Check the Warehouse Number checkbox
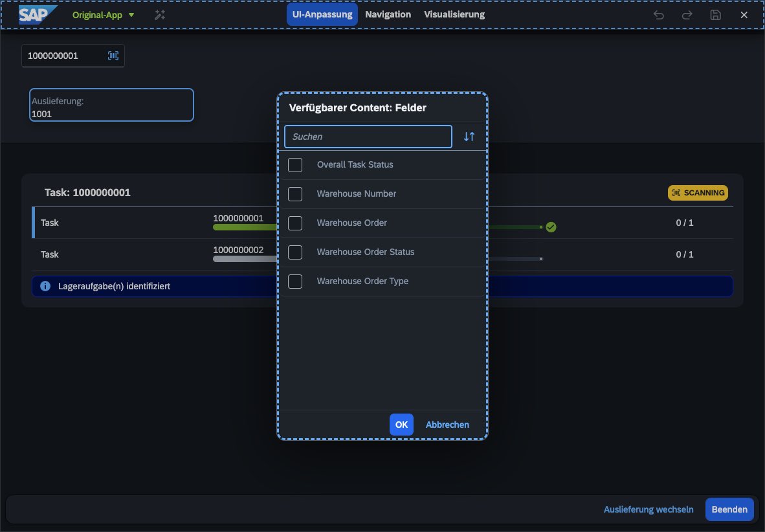 pyautogui.click(x=295, y=194)
